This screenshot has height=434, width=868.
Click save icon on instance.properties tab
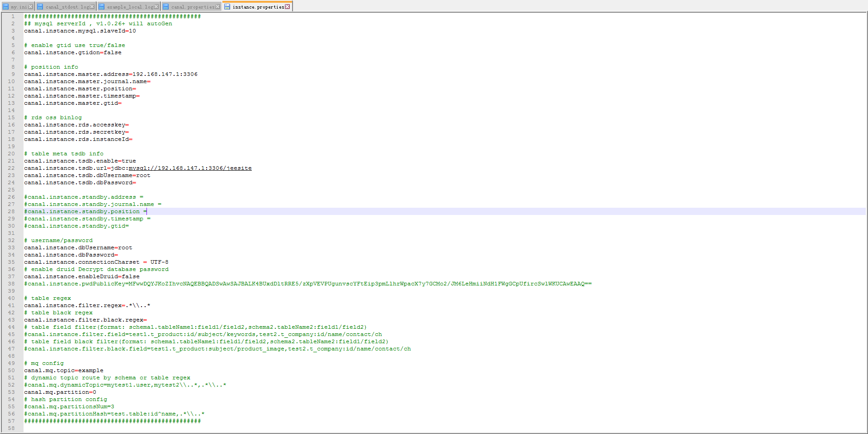(227, 6)
